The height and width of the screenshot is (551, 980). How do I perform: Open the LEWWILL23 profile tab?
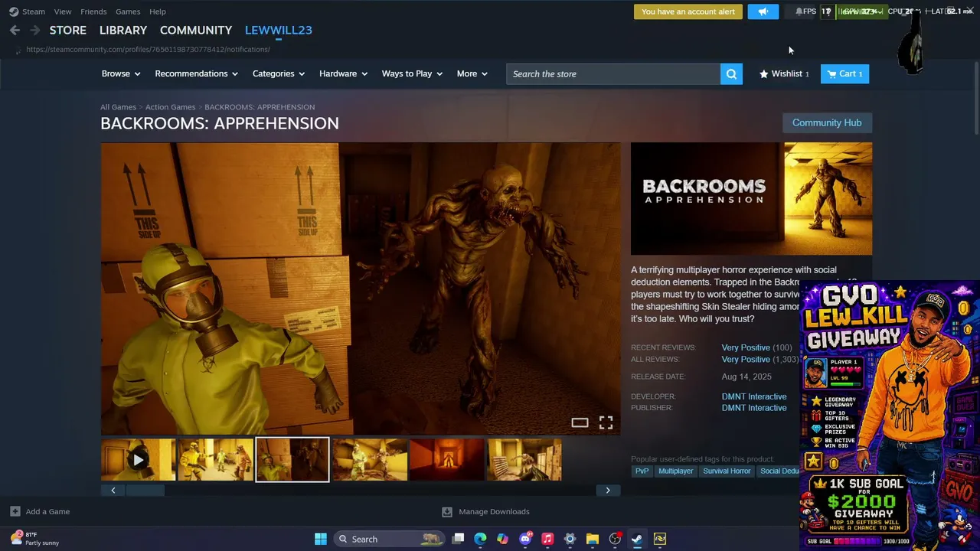point(279,30)
